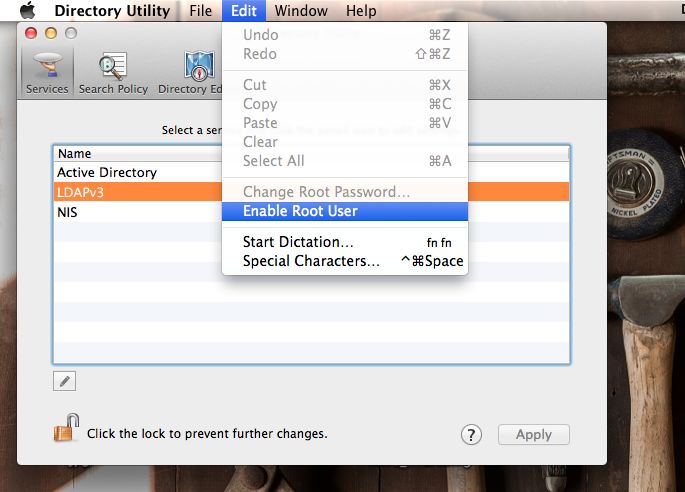Close the Directory Utility window
This screenshot has height=492, width=685.
[x=31, y=33]
